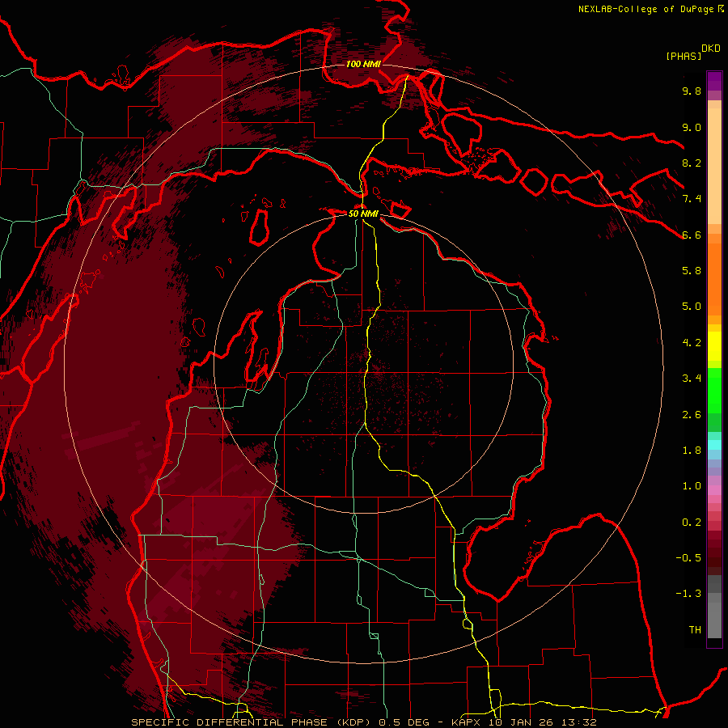The height and width of the screenshot is (728, 728).
Task: Click the [PHAS] units label
Action: pos(684,56)
